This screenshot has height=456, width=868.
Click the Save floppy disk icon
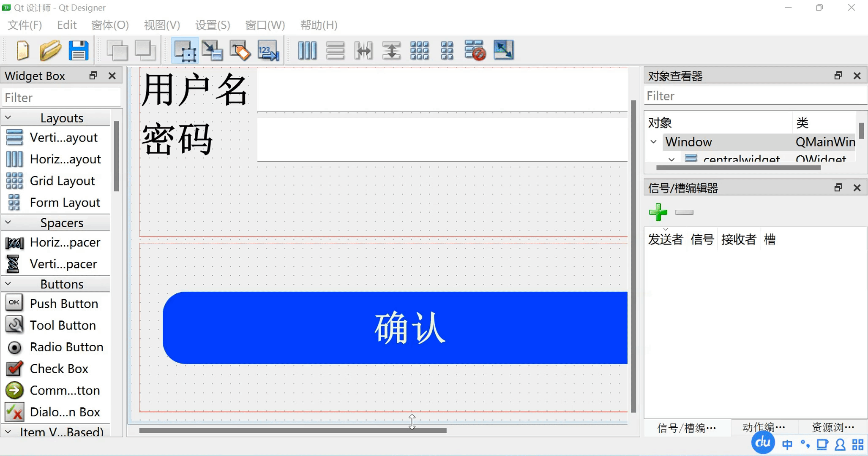[79, 51]
